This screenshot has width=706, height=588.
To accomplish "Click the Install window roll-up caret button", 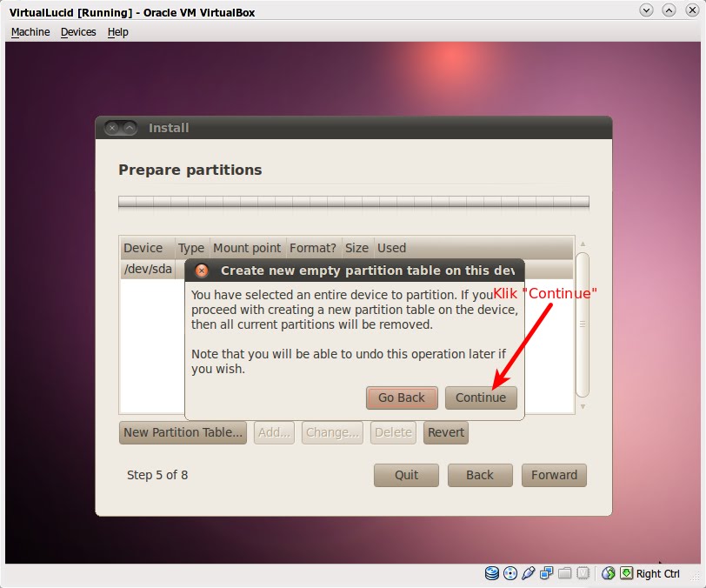I will pos(130,128).
